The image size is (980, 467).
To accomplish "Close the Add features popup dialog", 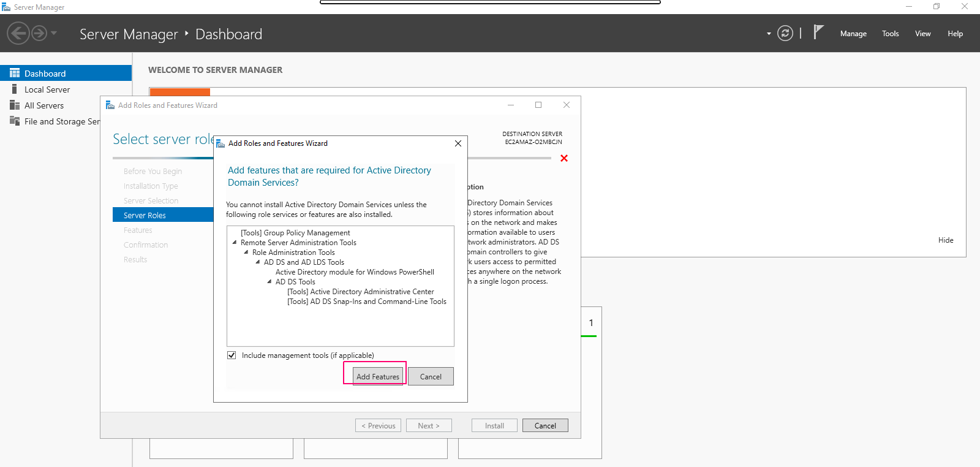I will coord(458,143).
